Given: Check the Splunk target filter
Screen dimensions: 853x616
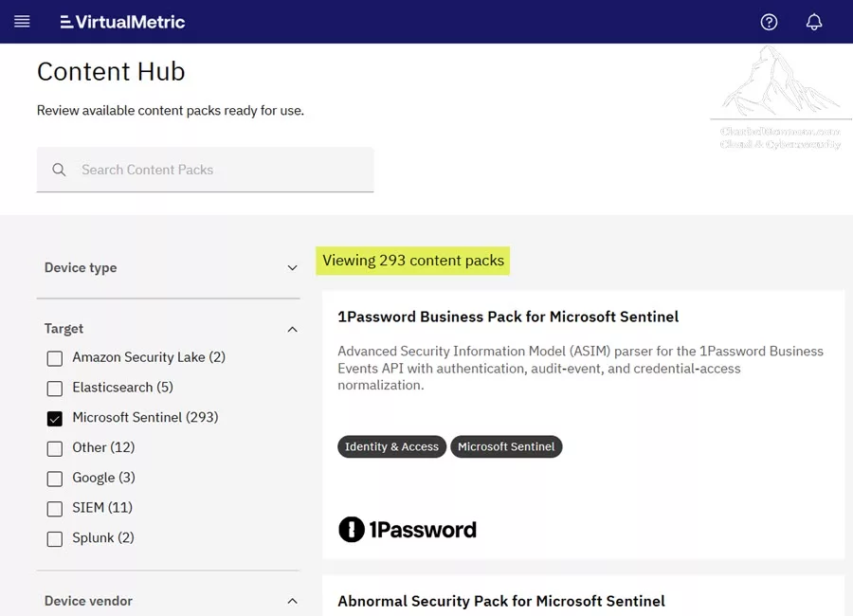Looking at the screenshot, I should (54, 539).
